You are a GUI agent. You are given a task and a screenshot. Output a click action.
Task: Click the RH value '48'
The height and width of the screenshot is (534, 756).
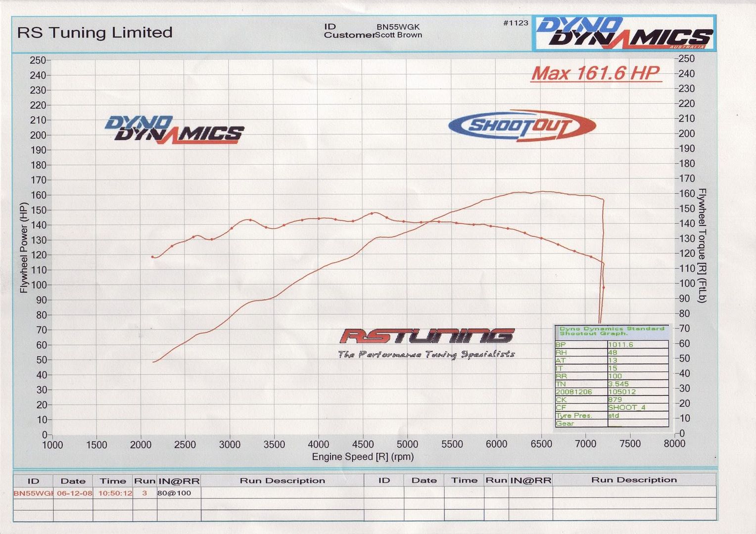(x=613, y=353)
